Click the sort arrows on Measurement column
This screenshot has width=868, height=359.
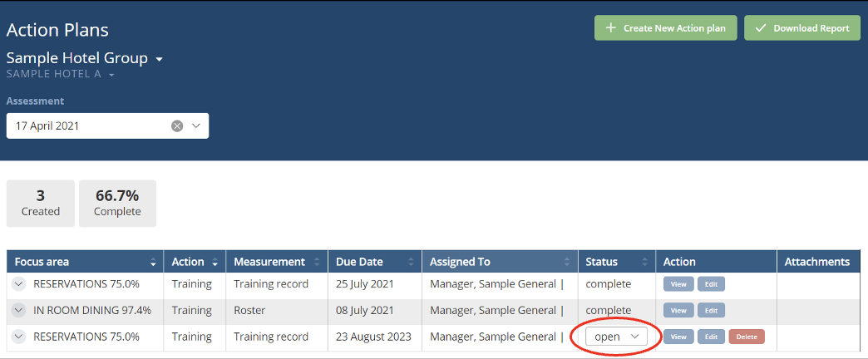tap(318, 263)
